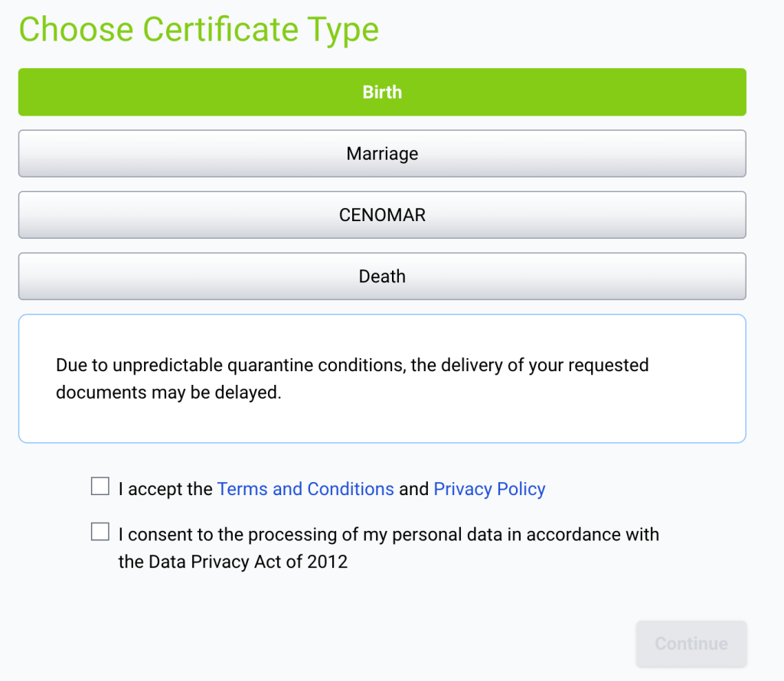Enable the personal data consent checkbox
The width and height of the screenshot is (784, 681).
(100, 532)
